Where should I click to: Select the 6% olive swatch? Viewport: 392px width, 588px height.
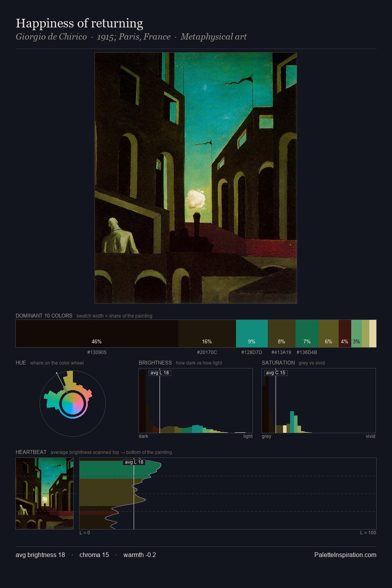point(328,334)
